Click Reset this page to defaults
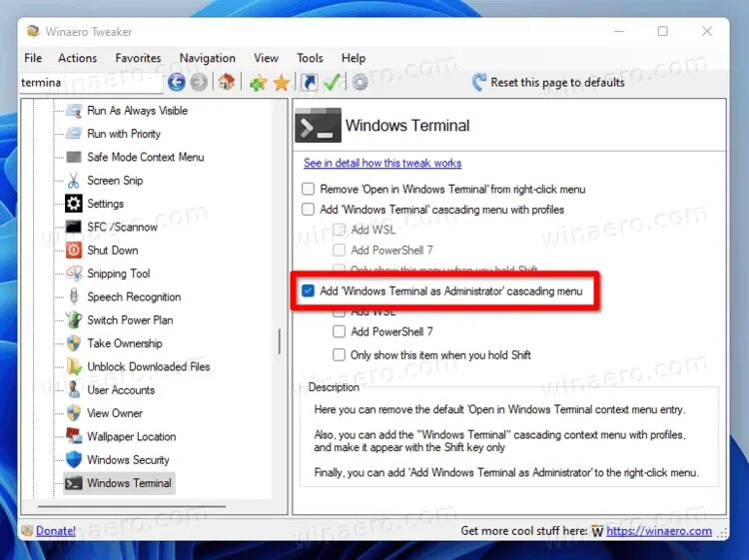 [x=557, y=82]
